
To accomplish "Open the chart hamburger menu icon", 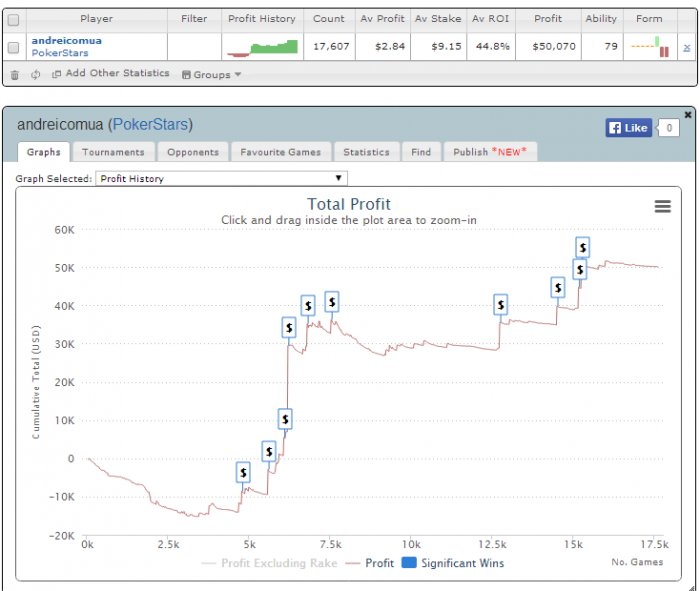I will [x=662, y=206].
